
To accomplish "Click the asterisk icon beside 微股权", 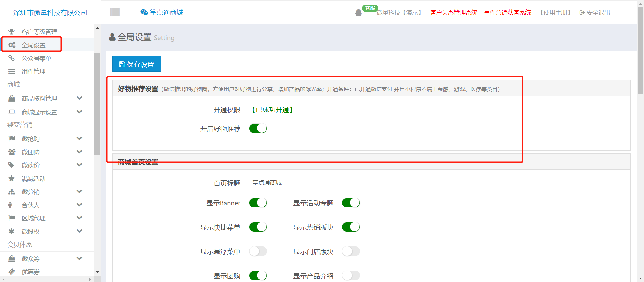I will 12,231.
